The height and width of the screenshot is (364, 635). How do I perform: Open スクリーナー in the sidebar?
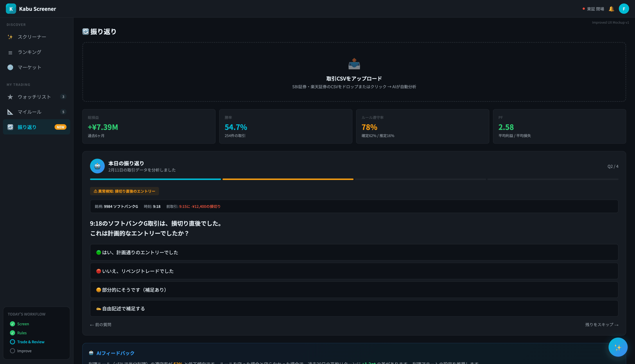pyautogui.click(x=32, y=37)
